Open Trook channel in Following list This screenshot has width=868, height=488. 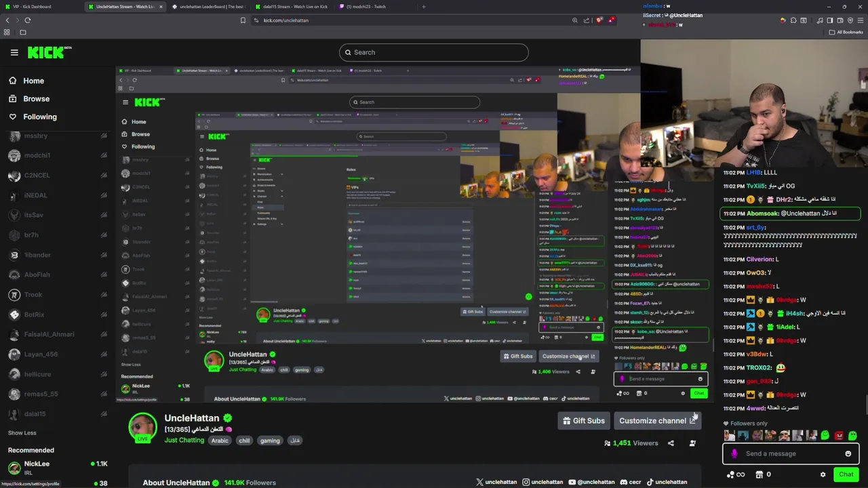tap(57, 295)
